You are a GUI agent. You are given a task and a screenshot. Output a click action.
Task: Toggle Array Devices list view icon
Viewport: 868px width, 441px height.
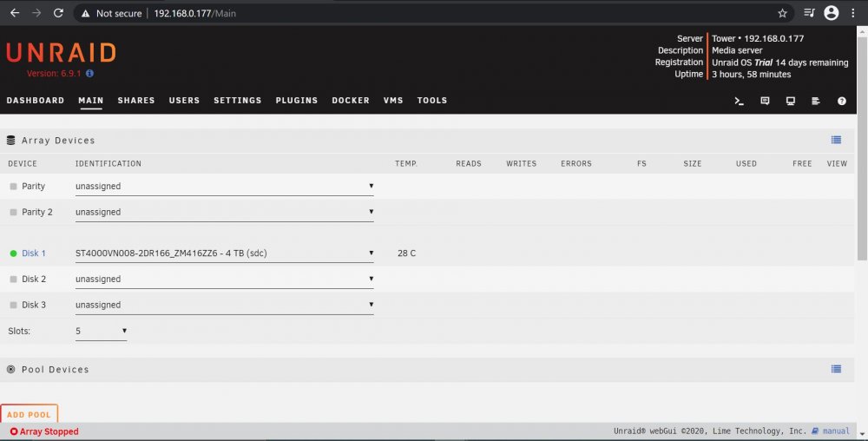point(836,140)
